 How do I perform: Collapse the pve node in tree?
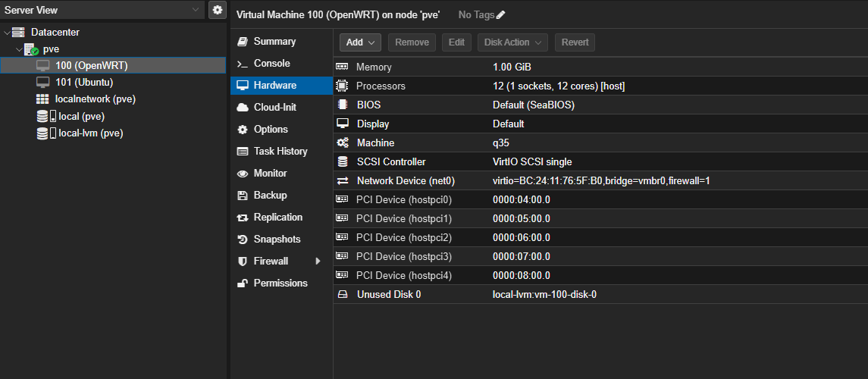click(19, 49)
